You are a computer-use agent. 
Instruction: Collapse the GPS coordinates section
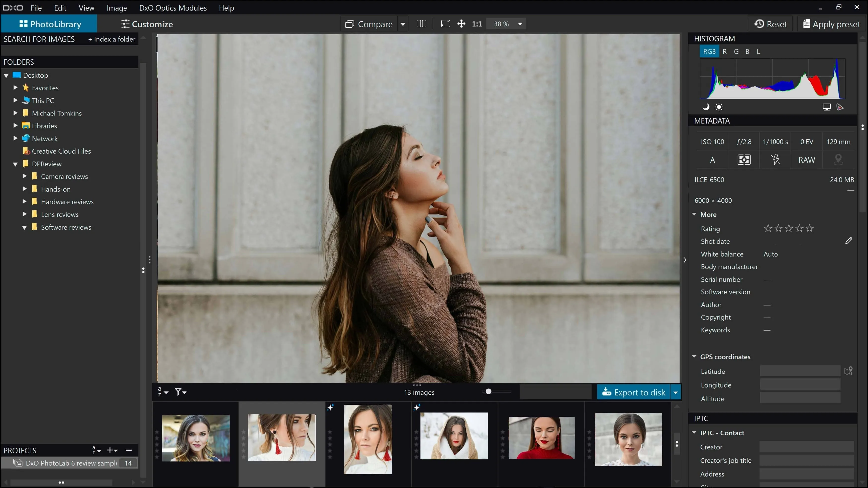point(694,356)
